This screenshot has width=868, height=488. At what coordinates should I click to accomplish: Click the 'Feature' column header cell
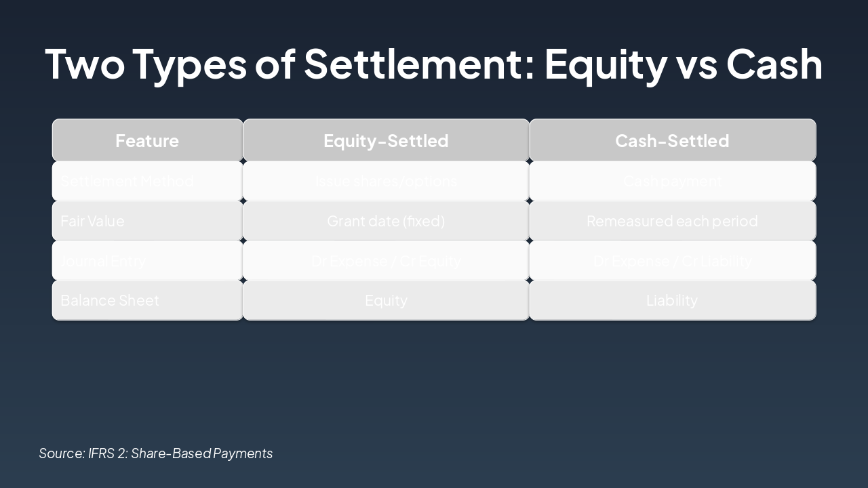tap(147, 140)
